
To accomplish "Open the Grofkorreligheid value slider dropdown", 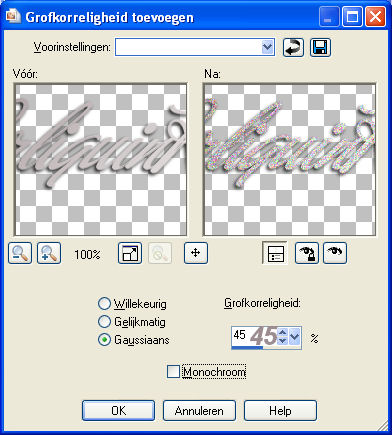I will 294,336.
